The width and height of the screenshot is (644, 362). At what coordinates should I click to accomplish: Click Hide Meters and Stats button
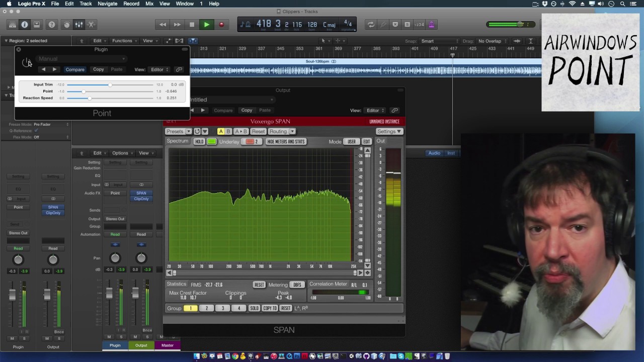[286, 141]
